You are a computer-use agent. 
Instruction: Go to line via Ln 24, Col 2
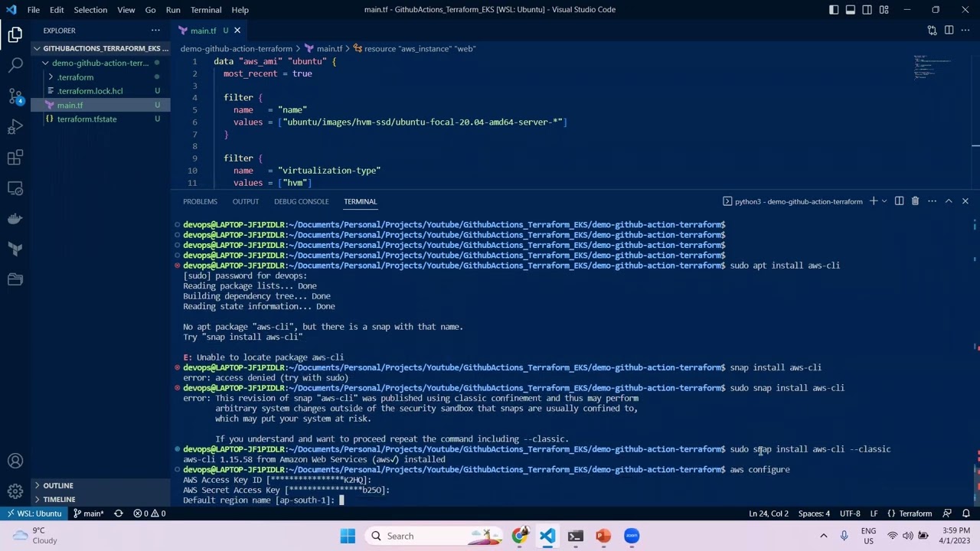coord(768,514)
